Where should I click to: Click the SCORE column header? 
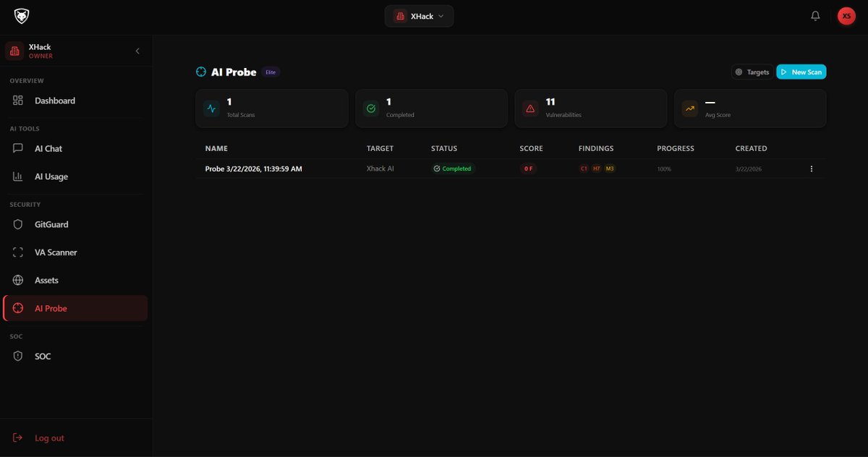(x=531, y=148)
